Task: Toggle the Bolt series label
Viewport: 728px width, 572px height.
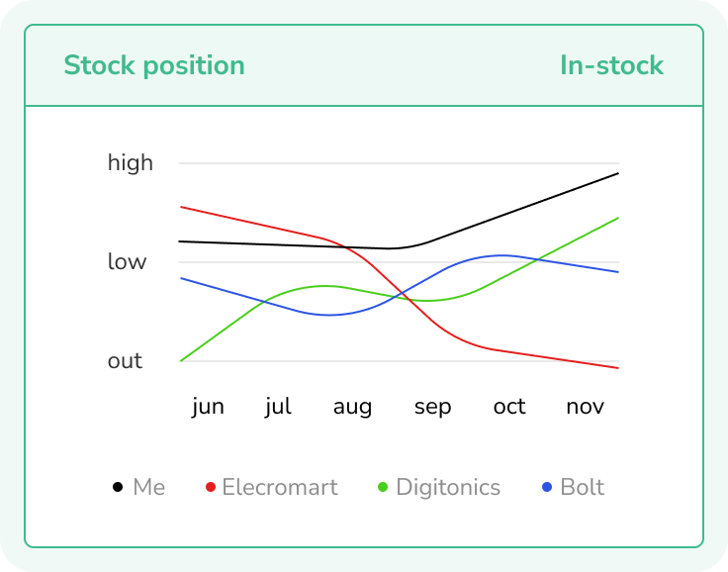Action: (x=582, y=488)
